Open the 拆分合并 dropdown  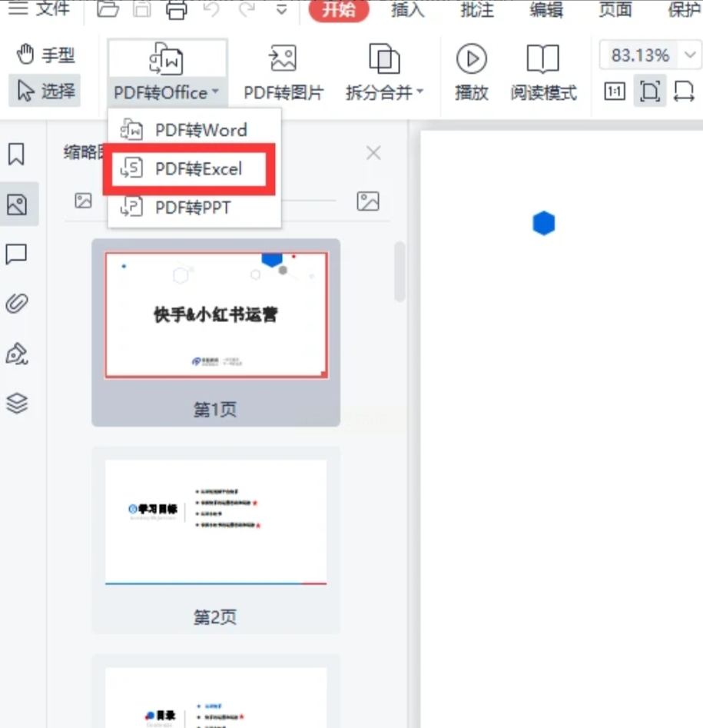(384, 73)
